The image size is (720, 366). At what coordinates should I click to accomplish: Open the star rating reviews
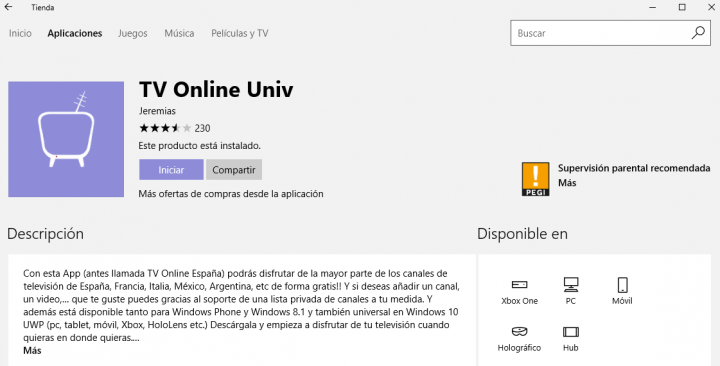(165, 128)
